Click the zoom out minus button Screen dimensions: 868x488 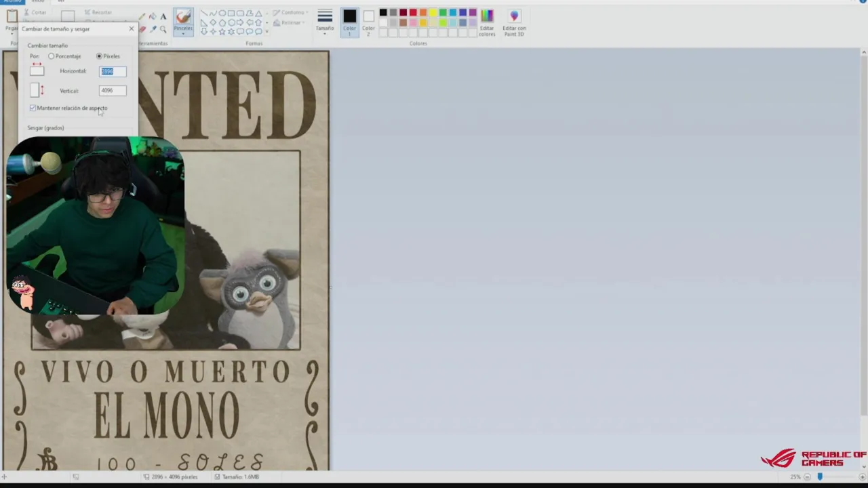[807, 476]
